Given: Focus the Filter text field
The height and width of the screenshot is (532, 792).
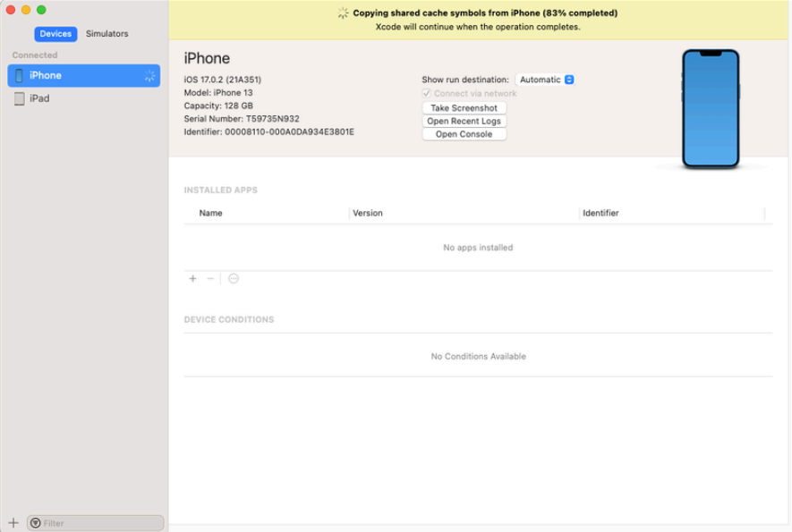Looking at the screenshot, I should click(x=96, y=523).
